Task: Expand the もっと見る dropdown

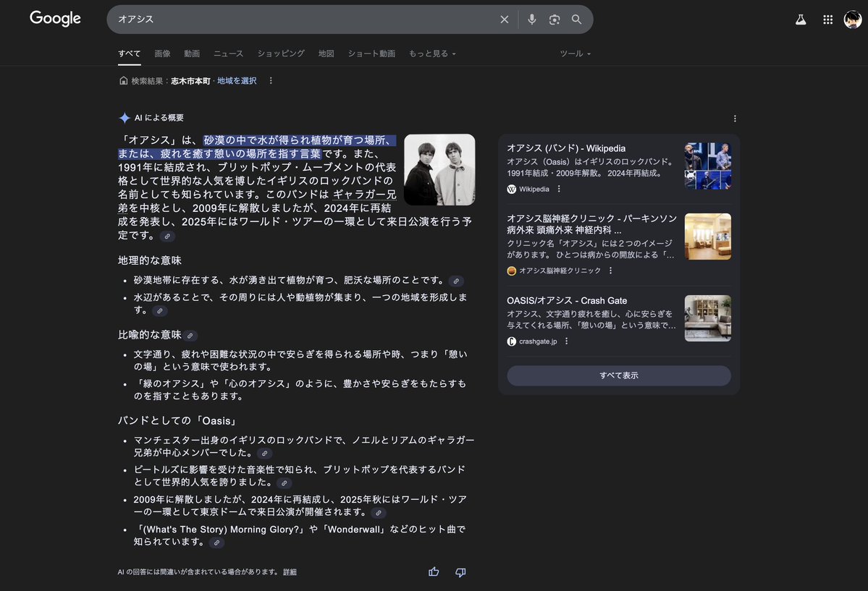Action: 432,54
